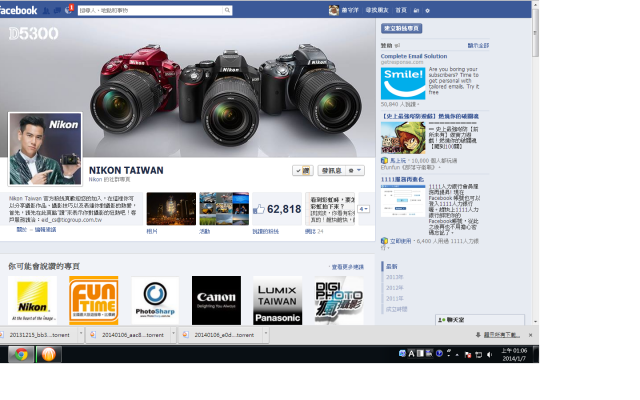Open the 首頁 home link
This screenshot has height=400, width=640.
coord(401,10)
